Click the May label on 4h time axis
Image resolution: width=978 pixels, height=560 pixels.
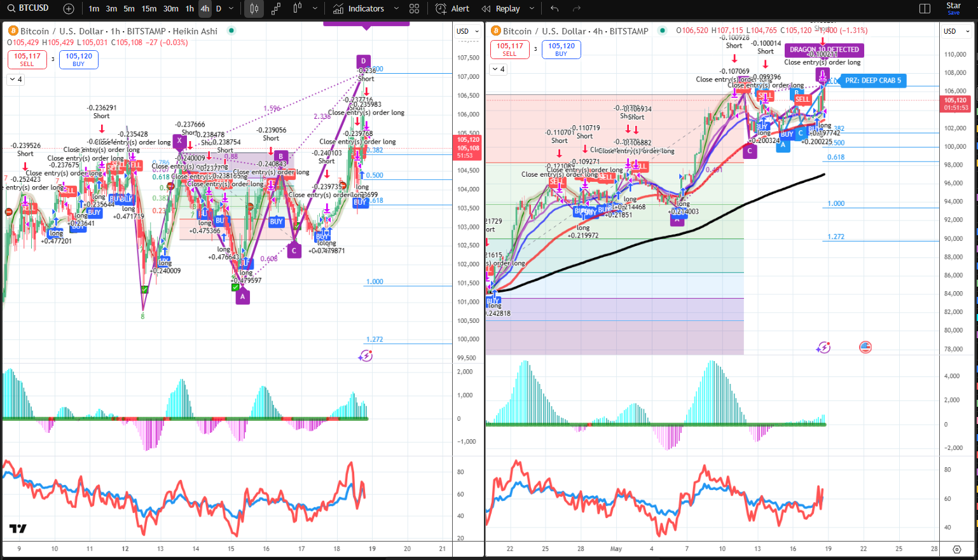616,549
